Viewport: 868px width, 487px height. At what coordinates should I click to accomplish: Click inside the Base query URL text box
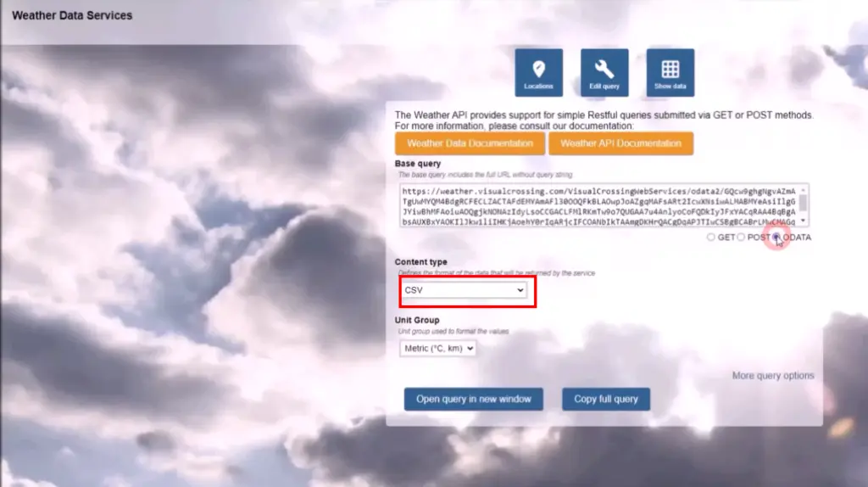click(x=593, y=205)
